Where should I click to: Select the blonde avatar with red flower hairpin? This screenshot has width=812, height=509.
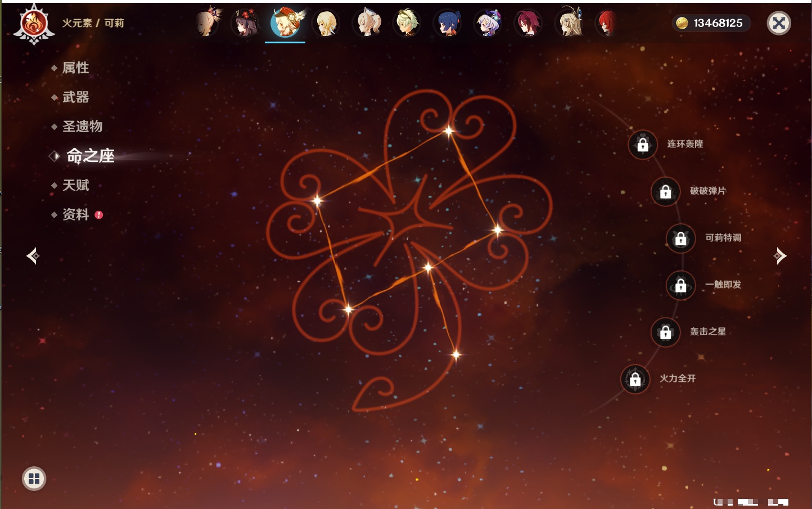click(206, 23)
